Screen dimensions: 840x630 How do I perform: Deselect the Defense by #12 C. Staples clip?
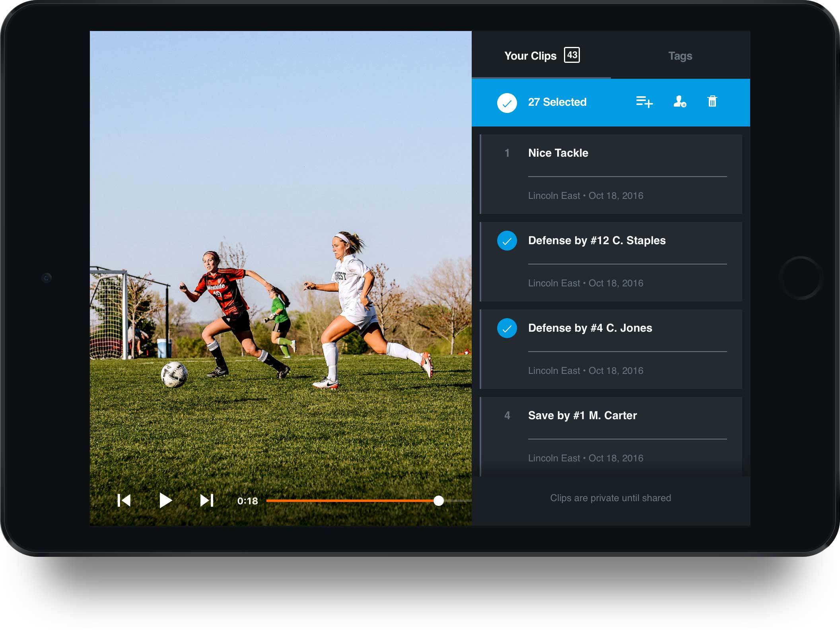click(x=507, y=240)
